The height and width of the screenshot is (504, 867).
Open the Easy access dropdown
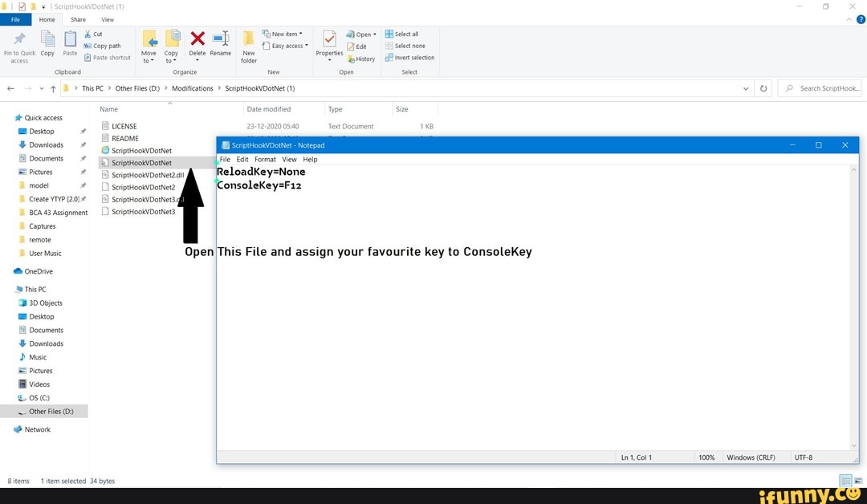pyautogui.click(x=286, y=46)
